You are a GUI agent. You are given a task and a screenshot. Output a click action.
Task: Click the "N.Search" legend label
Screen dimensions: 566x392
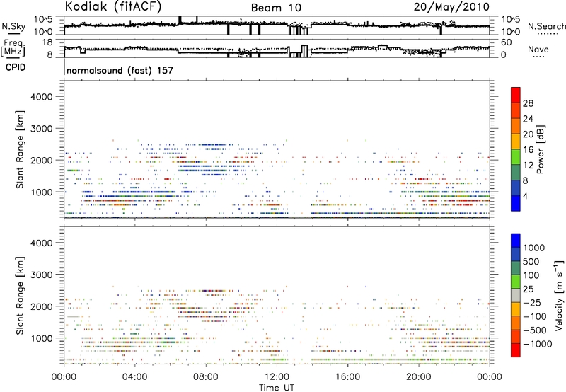pos(546,26)
